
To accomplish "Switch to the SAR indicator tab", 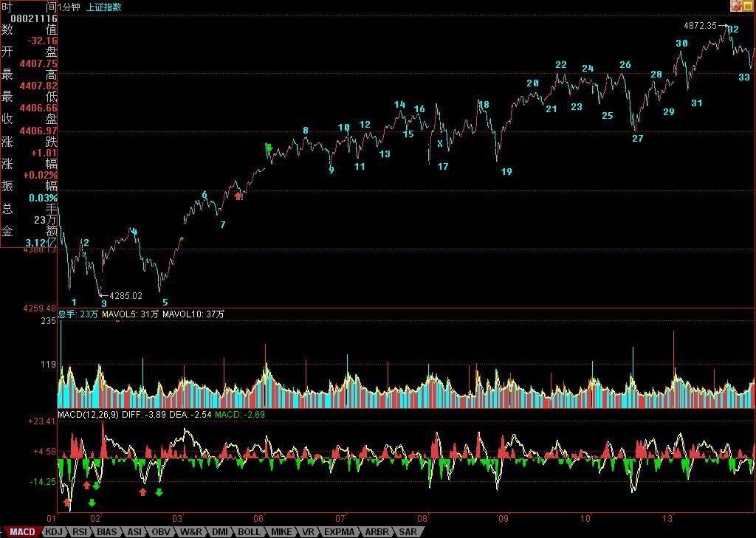I will pos(407,531).
